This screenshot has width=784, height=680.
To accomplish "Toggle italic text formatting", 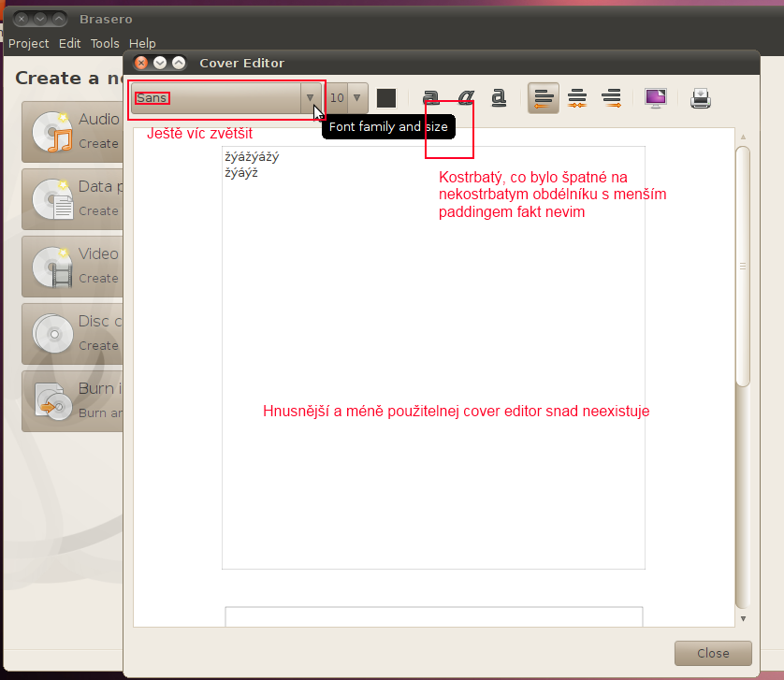I will click(465, 97).
